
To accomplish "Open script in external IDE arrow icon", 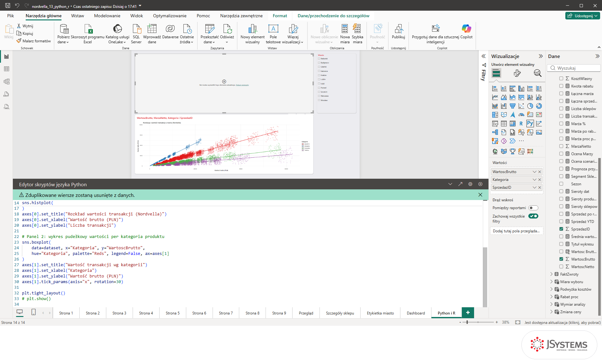I will pyautogui.click(x=460, y=184).
